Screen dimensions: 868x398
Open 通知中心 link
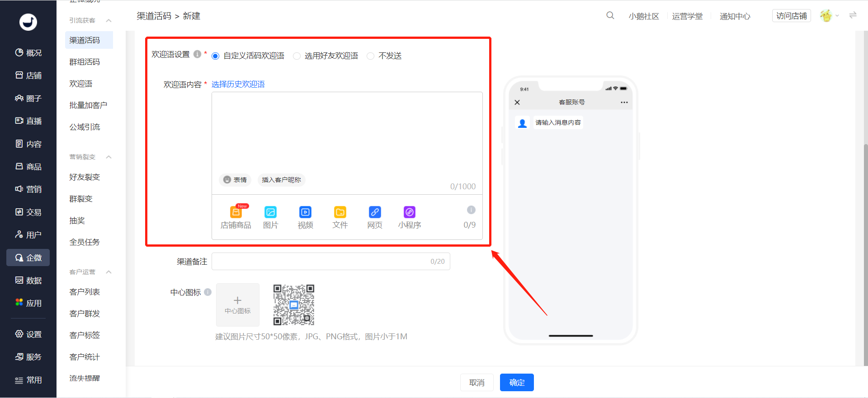pyautogui.click(x=735, y=16)
